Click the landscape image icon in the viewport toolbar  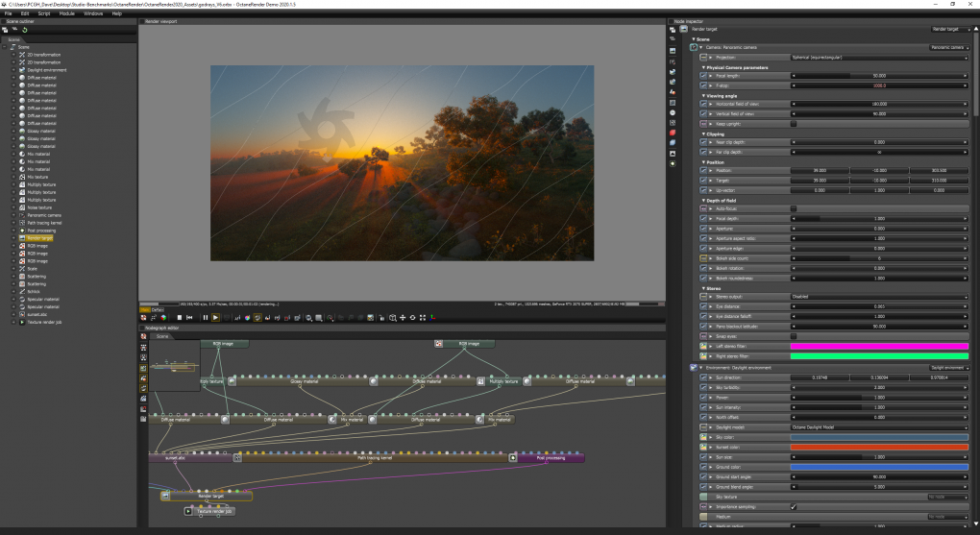point(371,318)
